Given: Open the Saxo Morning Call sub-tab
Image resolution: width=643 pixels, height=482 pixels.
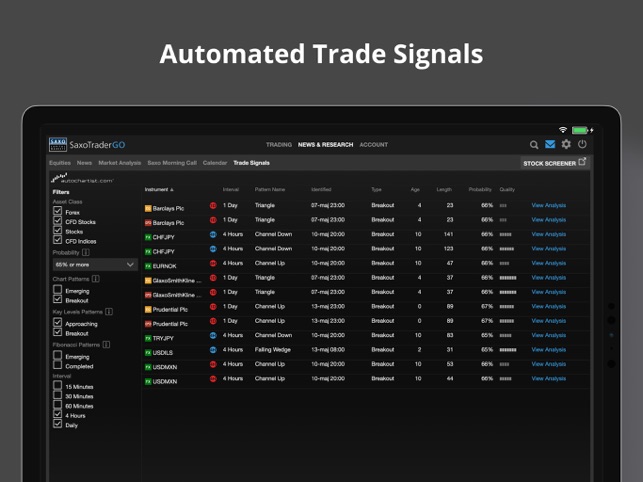Looking at the screenshot, I should [x=172, y=163].
